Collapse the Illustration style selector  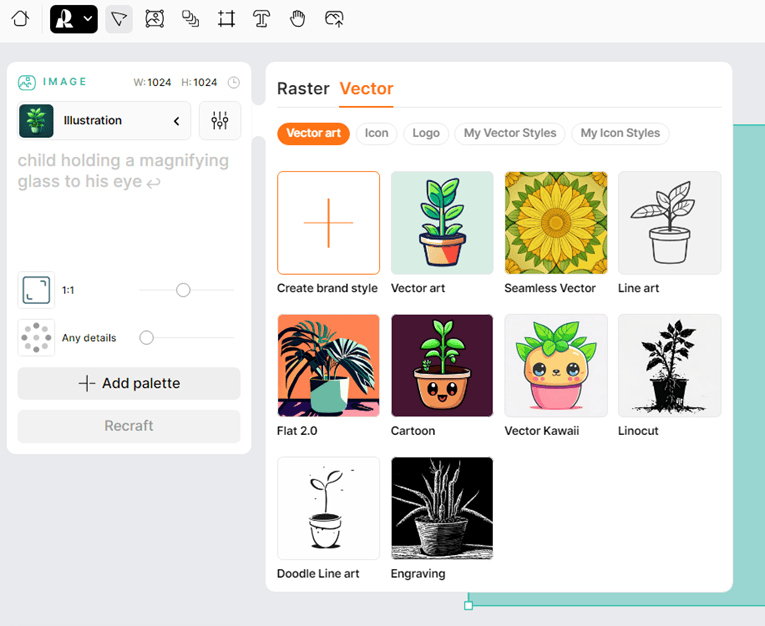point(177,121)
